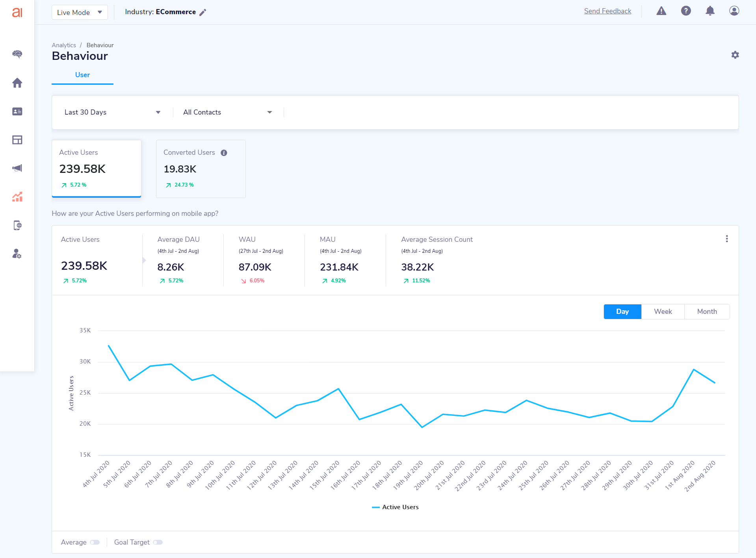Click the WAU 6.05% decrease indicator

coord(253,281)
